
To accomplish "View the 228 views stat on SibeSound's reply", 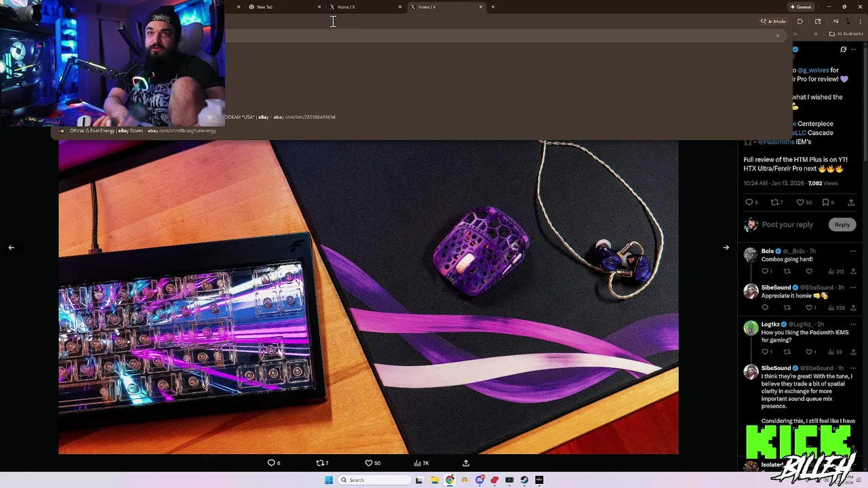I will click(x=835, y=308).
